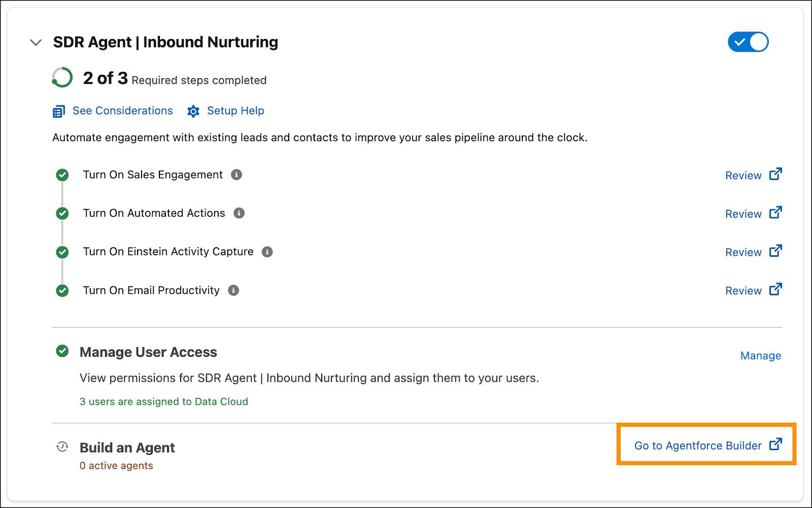Click external link icon for Automated Actions Review
This screenshot has height=508, width=812.
(x=775, y=212)
